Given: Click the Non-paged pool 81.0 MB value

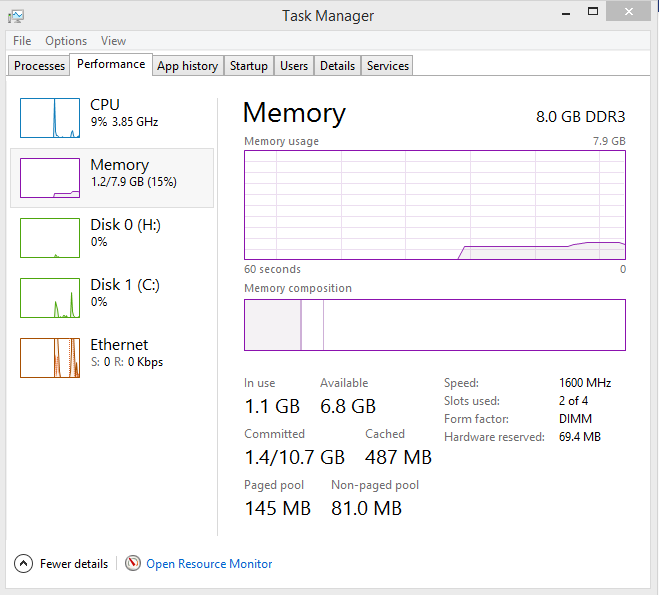Looking at the screenshot, I should point(366,508).
